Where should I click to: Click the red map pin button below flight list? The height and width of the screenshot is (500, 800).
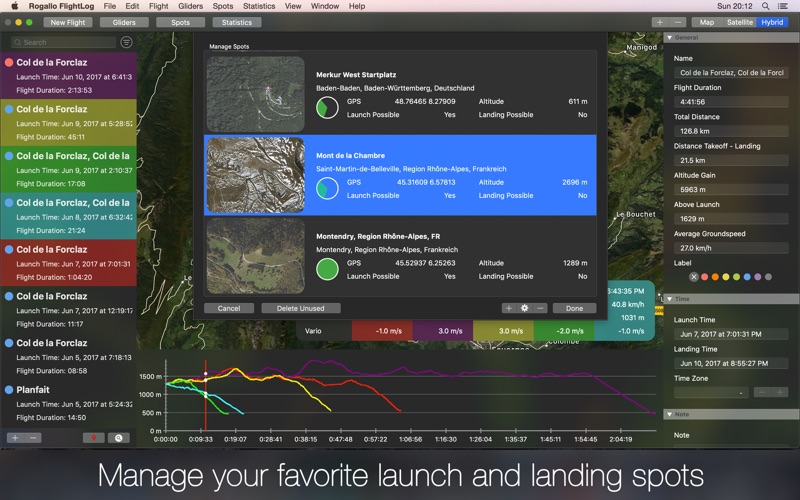(x=93, y=438)
